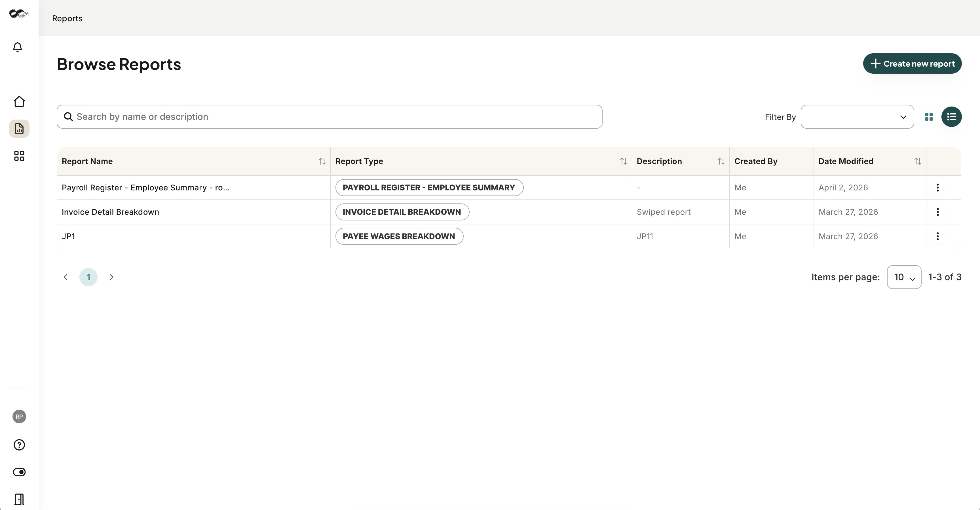Click Create new report button
980x510 pixels.
coord(912,63)
